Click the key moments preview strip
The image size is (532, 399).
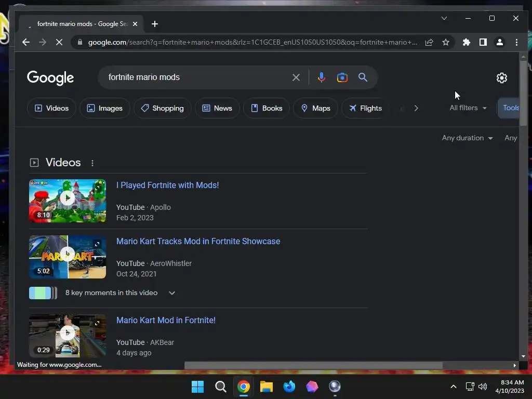click(x=43, y=293)
